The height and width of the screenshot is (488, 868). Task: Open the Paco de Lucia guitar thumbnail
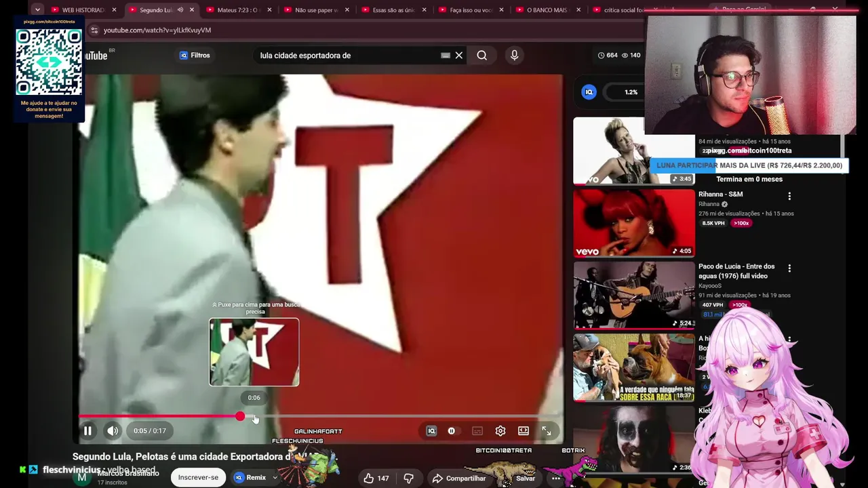point(634,296)
